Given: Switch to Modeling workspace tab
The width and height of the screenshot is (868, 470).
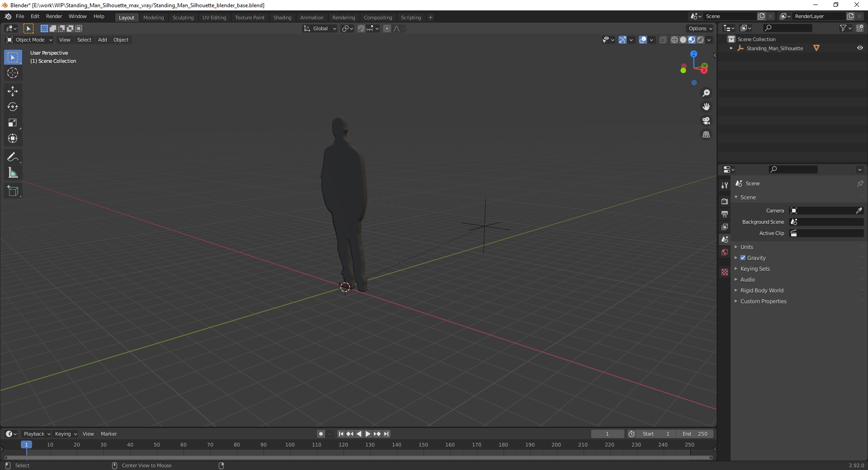Looking at the screenshot, I should coord(153,18).
